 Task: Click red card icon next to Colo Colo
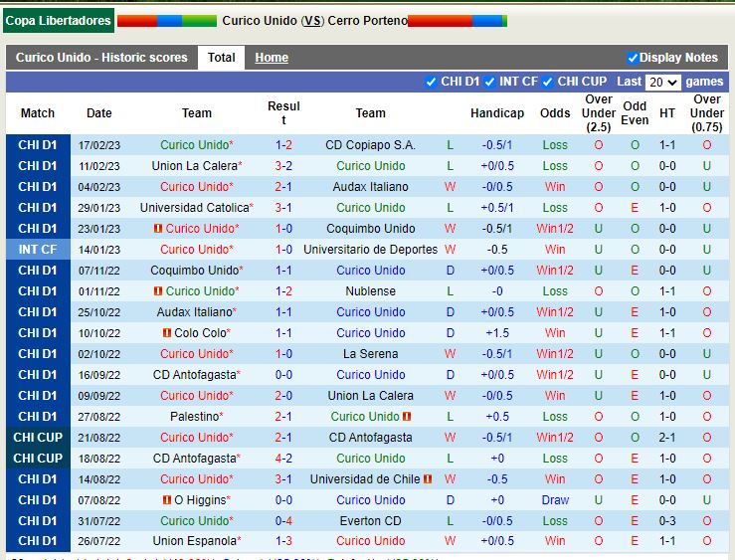166,333
